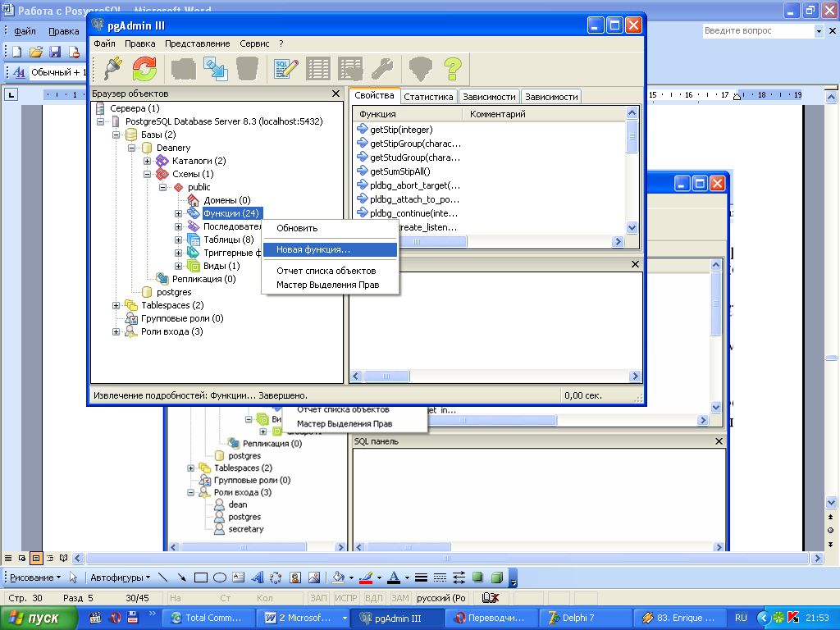Select getStip(integer) in the function list
This screenshot has height=630, width=840.
tap(401, 130)
